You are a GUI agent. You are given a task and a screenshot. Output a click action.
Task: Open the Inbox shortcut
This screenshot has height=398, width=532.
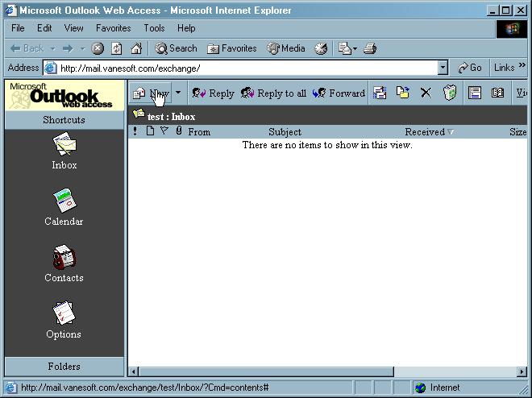pyautogui.click(x=64, y=151)
